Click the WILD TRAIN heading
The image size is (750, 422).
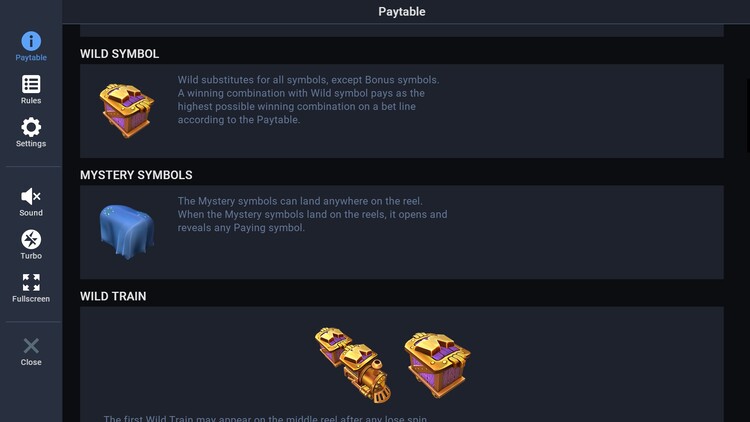pyautogui.click(x=113, y=297)
